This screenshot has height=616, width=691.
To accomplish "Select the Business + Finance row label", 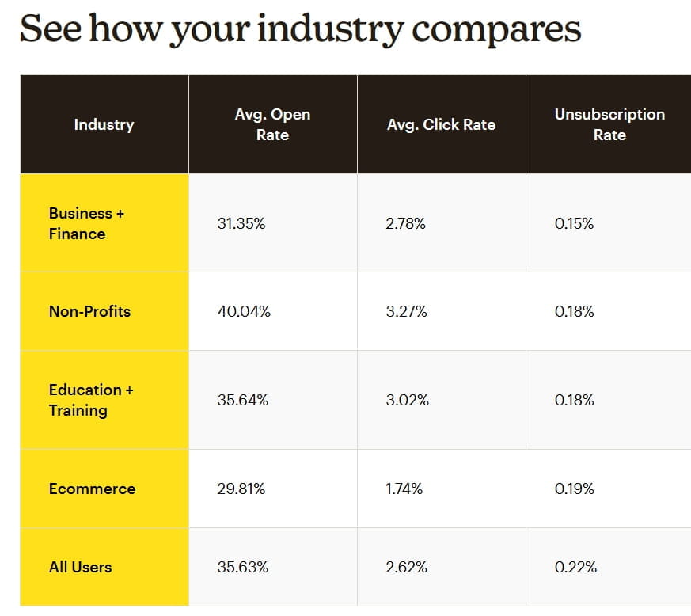I will pos(86,223).
